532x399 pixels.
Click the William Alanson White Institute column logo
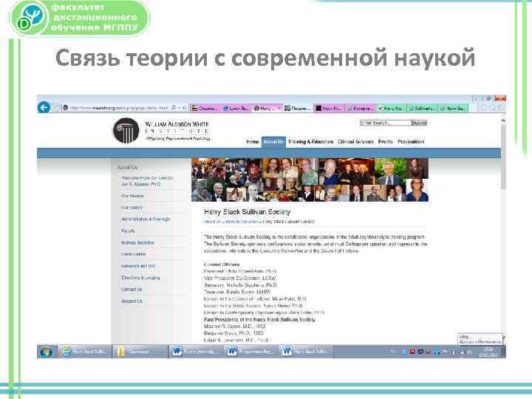click(x=126, y=131)
